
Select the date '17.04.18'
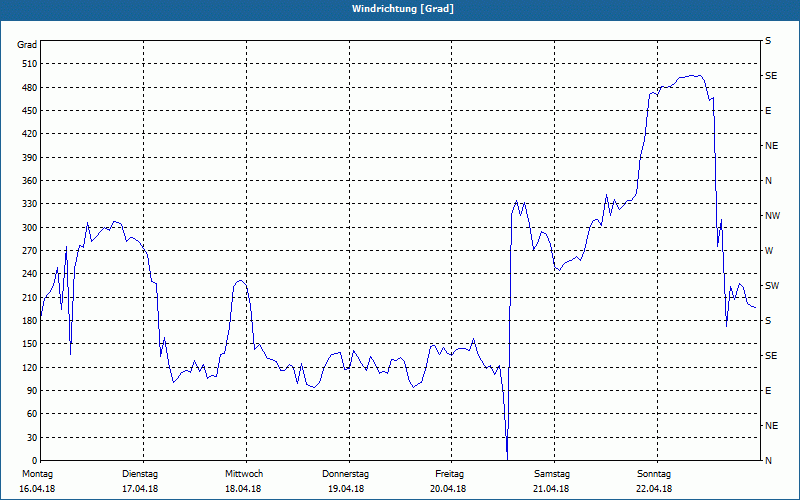pyautogui.click(x=140, y=489)
